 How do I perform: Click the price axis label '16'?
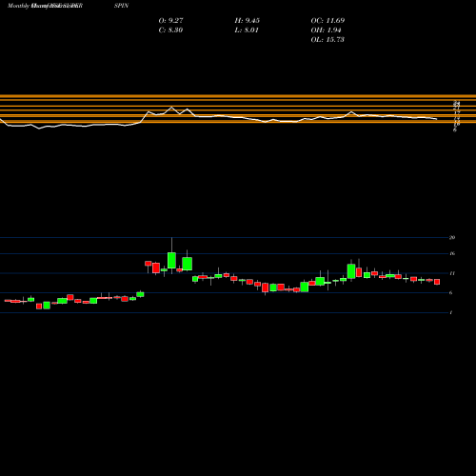452,253
